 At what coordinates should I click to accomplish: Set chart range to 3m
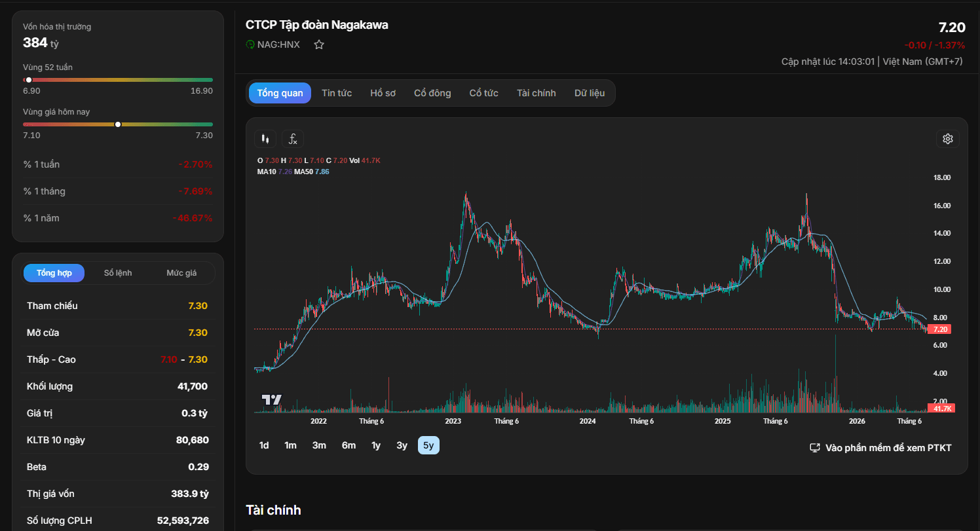[x=319, y=445]
